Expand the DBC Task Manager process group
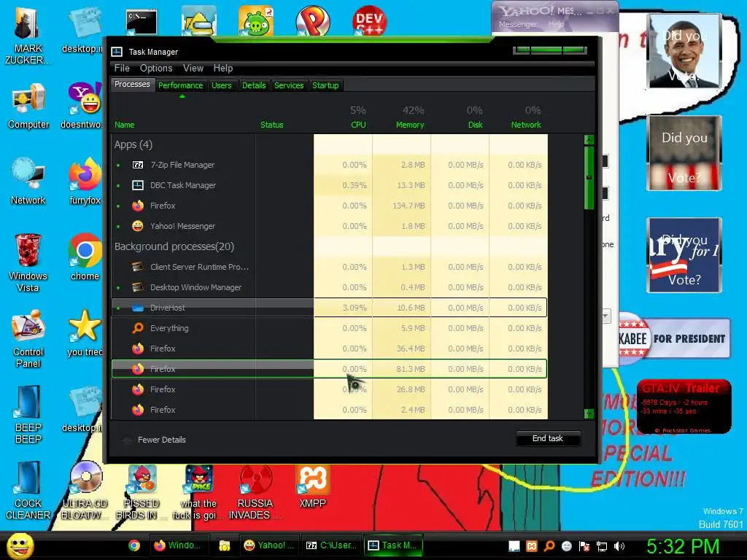 pos(118,186)
